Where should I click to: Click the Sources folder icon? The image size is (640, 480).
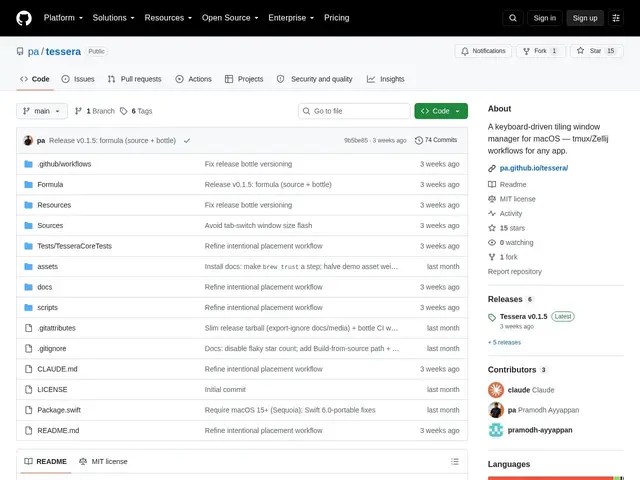28,225
